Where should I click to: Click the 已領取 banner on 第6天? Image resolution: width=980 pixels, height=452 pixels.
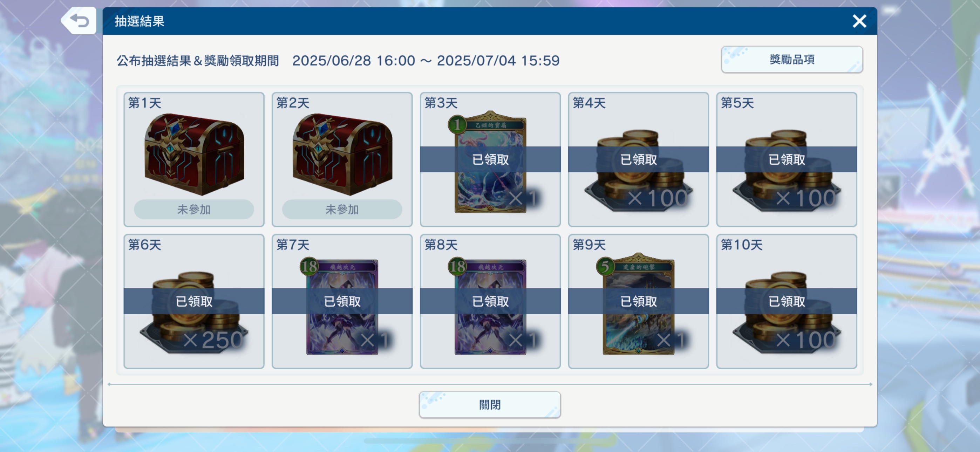click(194, 301)
